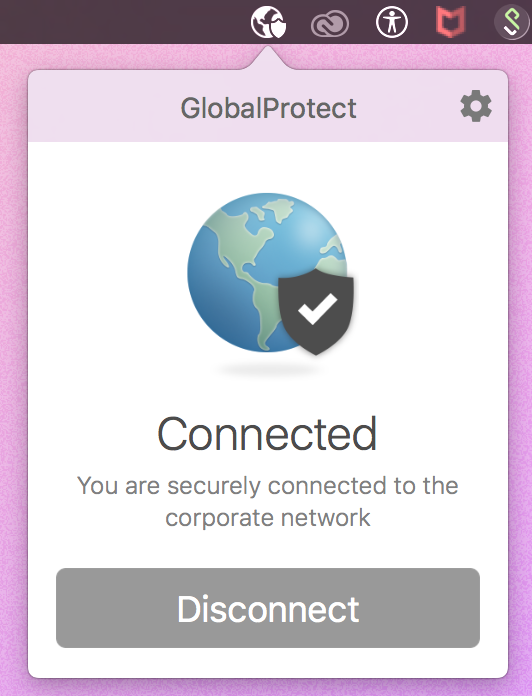The width and height of the screenshot is (532, 696).
Task: Disconnect from the corporate VPN
Action: [268, 608]
